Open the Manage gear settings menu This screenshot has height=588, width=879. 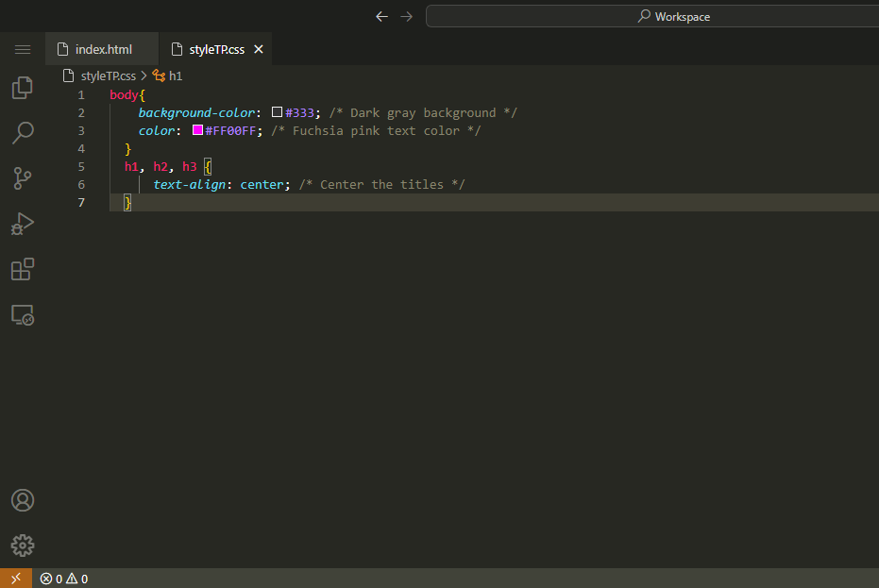pyautogui.click(x=23, y=546)
